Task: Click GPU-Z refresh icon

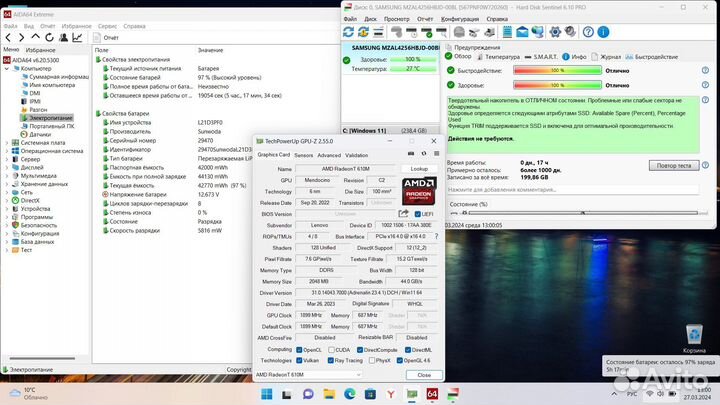Action: click(x=424, y=153)
